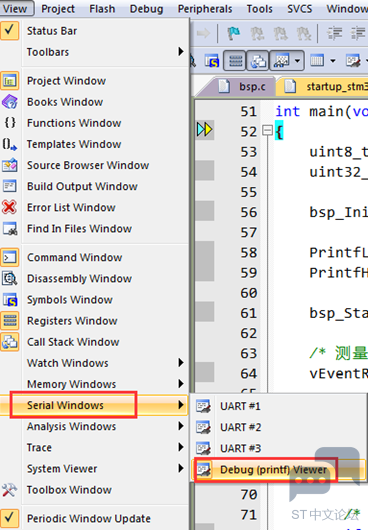
Task: Click the UART #2 serial window icon
Action: pos(203,427)
